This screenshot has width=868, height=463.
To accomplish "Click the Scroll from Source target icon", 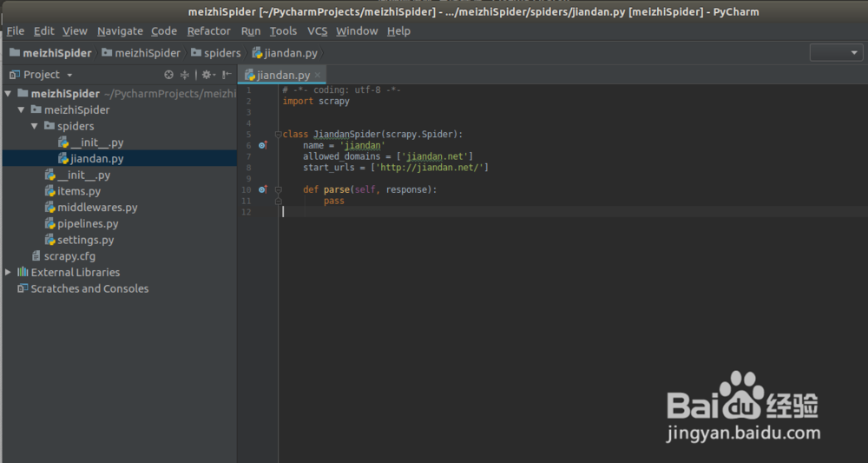I will pos(169,75).
